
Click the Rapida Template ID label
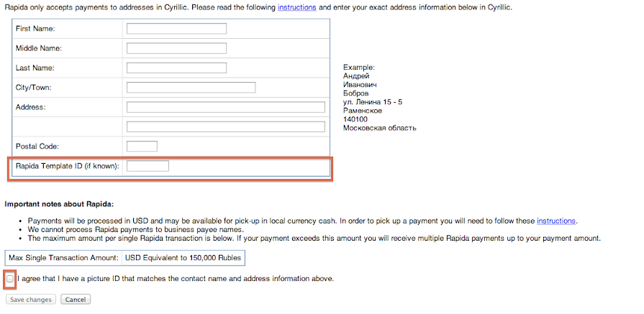coord(67,167)
